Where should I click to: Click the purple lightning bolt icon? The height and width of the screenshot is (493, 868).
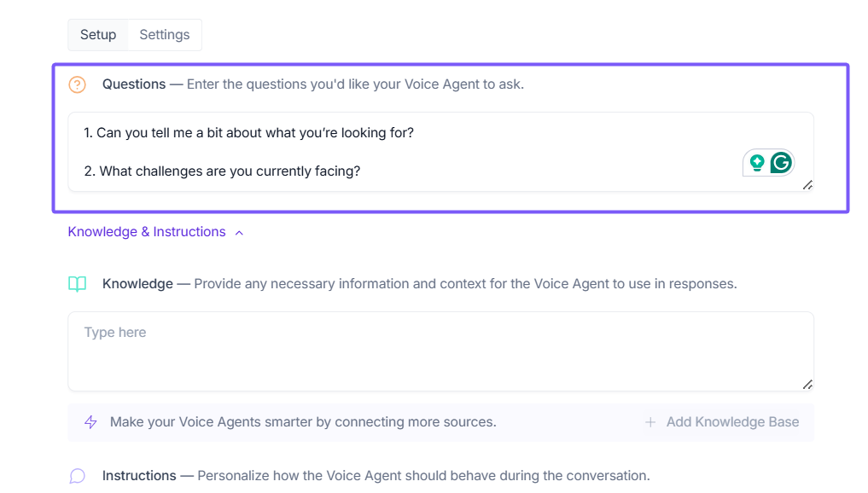90,422
